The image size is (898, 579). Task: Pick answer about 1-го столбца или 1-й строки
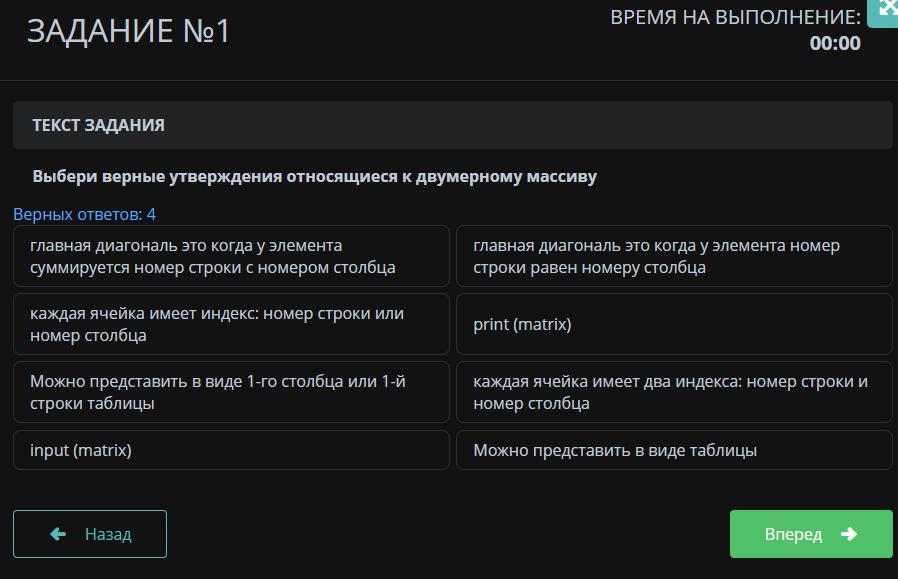click(x=231, y=392)
